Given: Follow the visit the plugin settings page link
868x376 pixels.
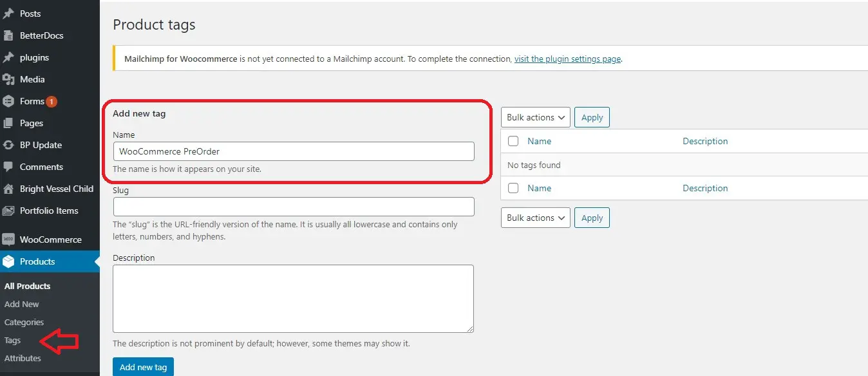Looking at the screenshot, I should pos(567,59).
